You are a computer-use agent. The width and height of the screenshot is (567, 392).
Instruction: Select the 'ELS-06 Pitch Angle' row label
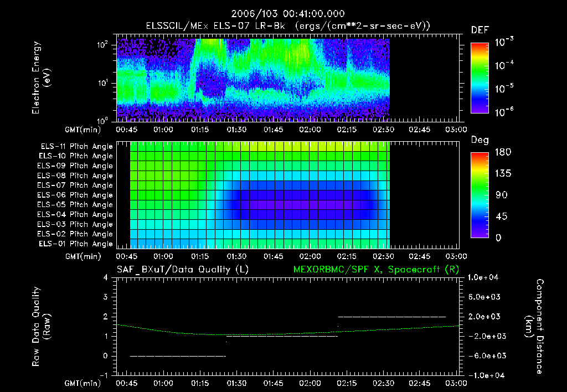coord(75,195)
